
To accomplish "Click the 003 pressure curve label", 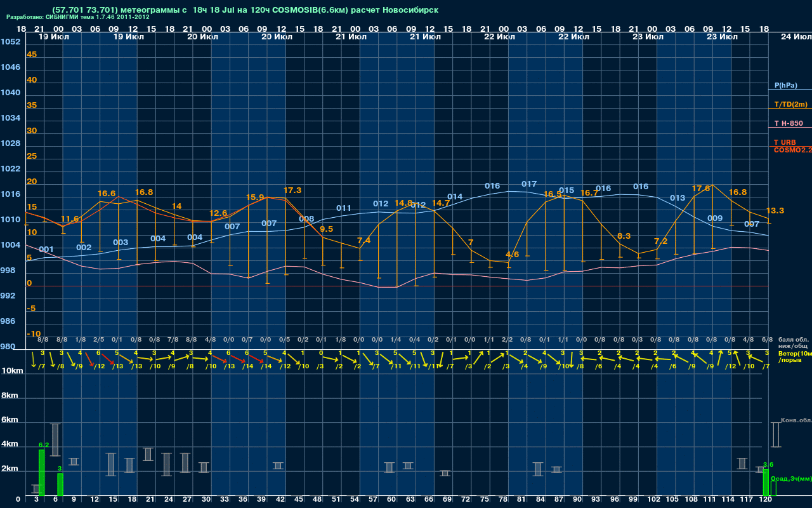I will click(121, 243).
